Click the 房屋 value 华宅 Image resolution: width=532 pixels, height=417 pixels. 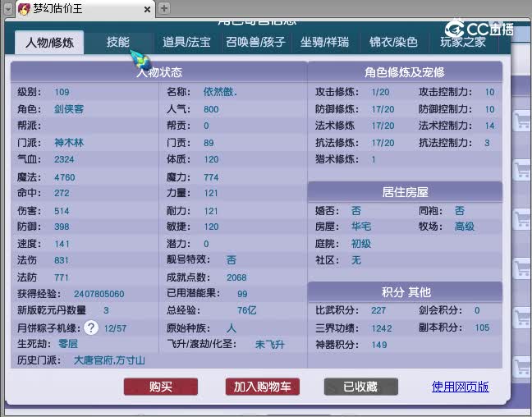(361, 227)
